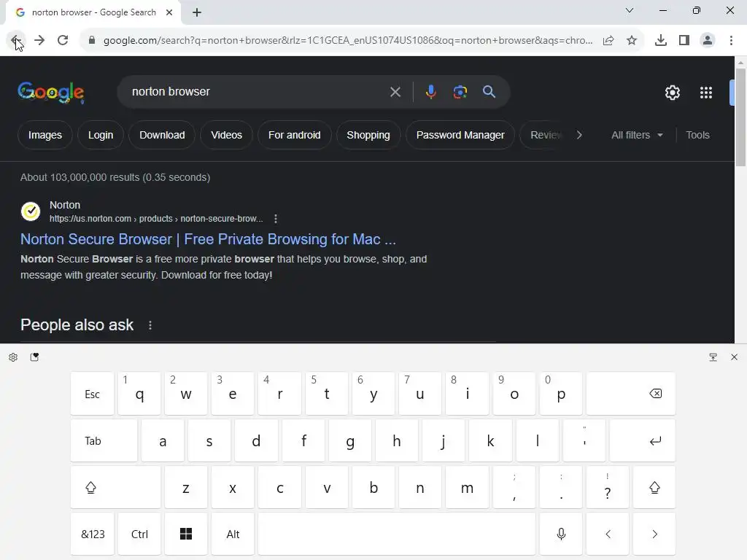Click the us.norton.com result URL
The width and height of the screenshot is (747, 560).
pos(156,219)
